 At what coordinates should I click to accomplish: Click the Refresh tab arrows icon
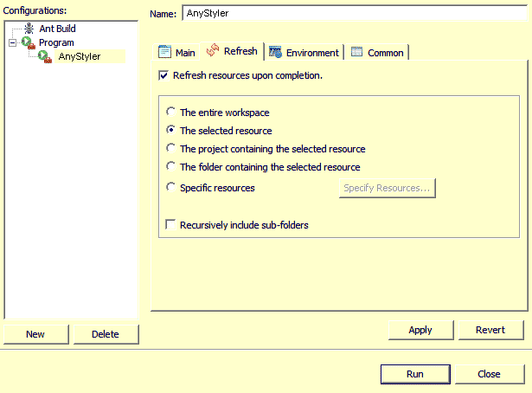coord(213,52)
